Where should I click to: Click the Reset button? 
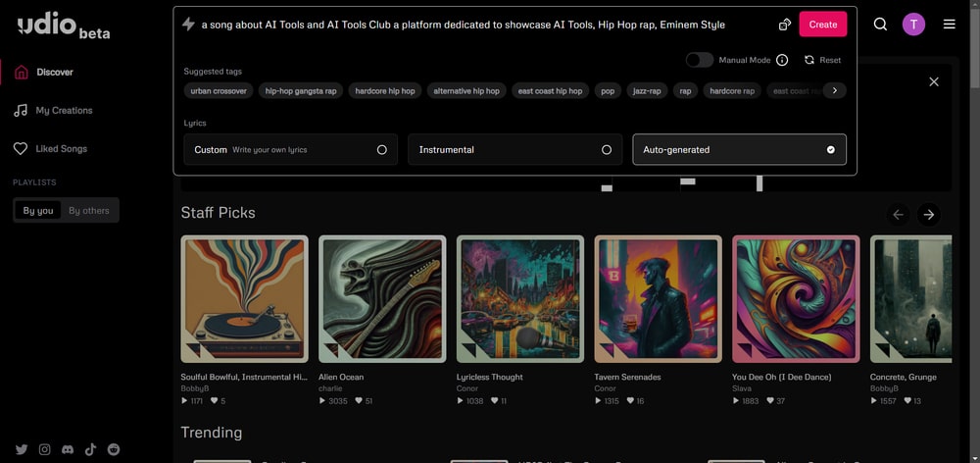coord(822,60)
